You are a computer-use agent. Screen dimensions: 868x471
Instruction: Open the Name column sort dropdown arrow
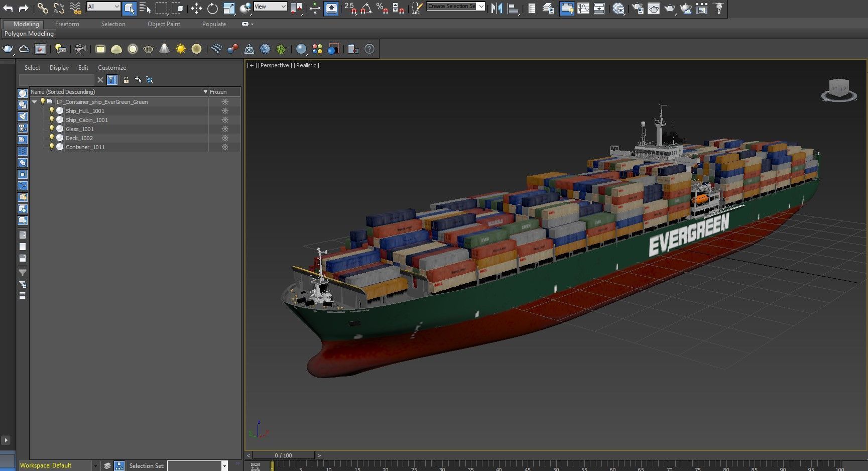(205, 92)
